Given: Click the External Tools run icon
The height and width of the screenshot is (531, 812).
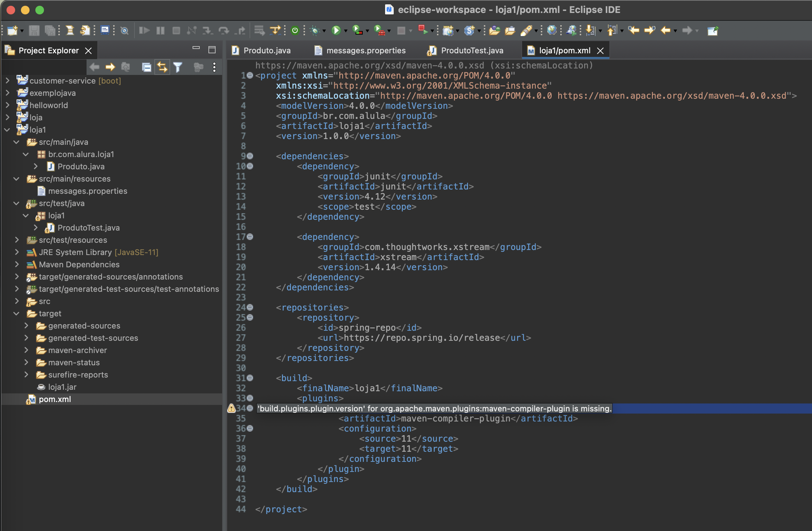Looking at the screenshot, I should tap(379, 31).
